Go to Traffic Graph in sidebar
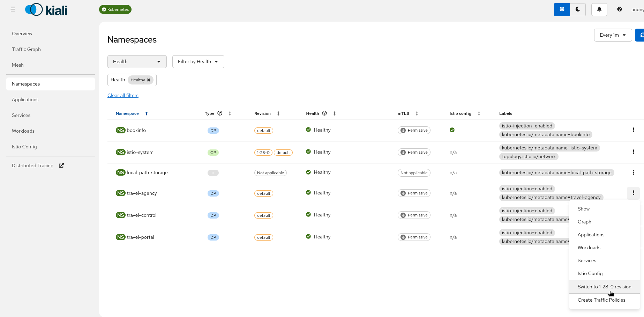The height and width of the screenshot is (317, 644). pyautogui.click(x=26, y=49)
